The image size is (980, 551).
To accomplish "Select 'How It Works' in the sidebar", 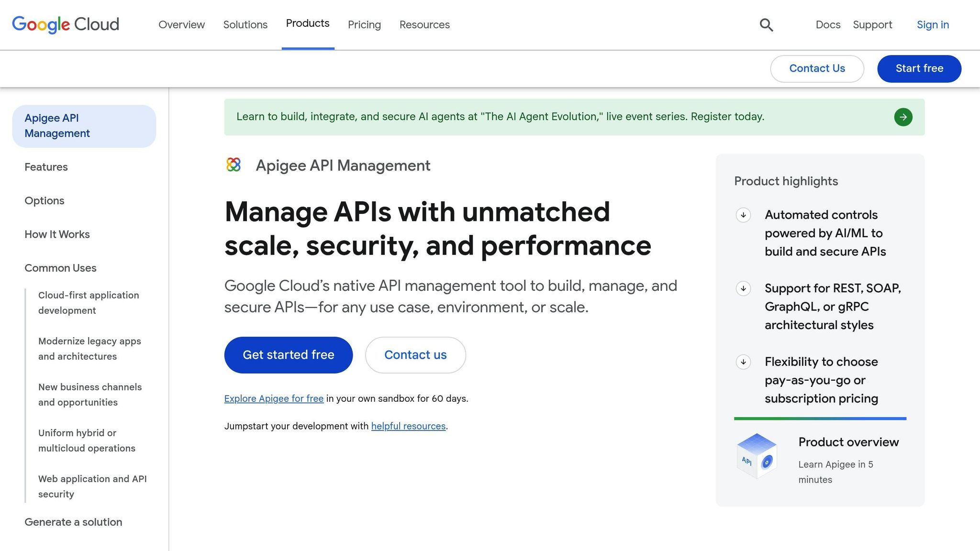I will pos(57,234).
